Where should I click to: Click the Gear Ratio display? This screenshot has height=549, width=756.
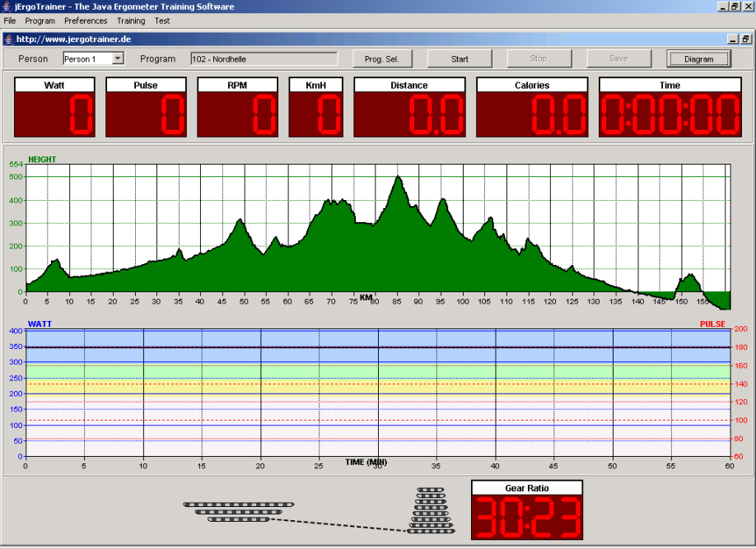pos(527,510)
